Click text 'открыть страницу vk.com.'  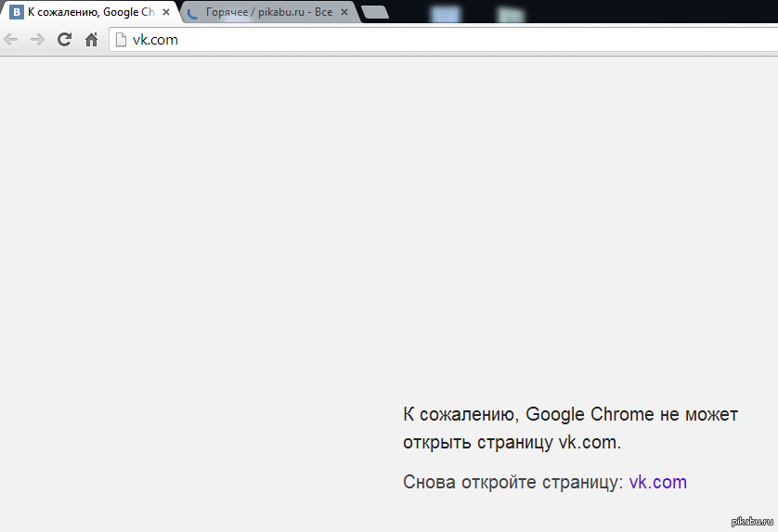[x=512, y=442]
